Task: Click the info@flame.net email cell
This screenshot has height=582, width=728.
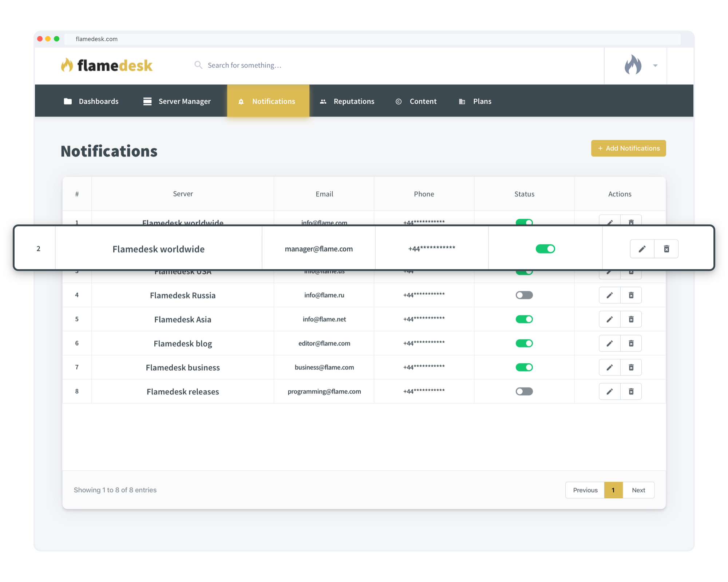Action: [x=324, y=319]
